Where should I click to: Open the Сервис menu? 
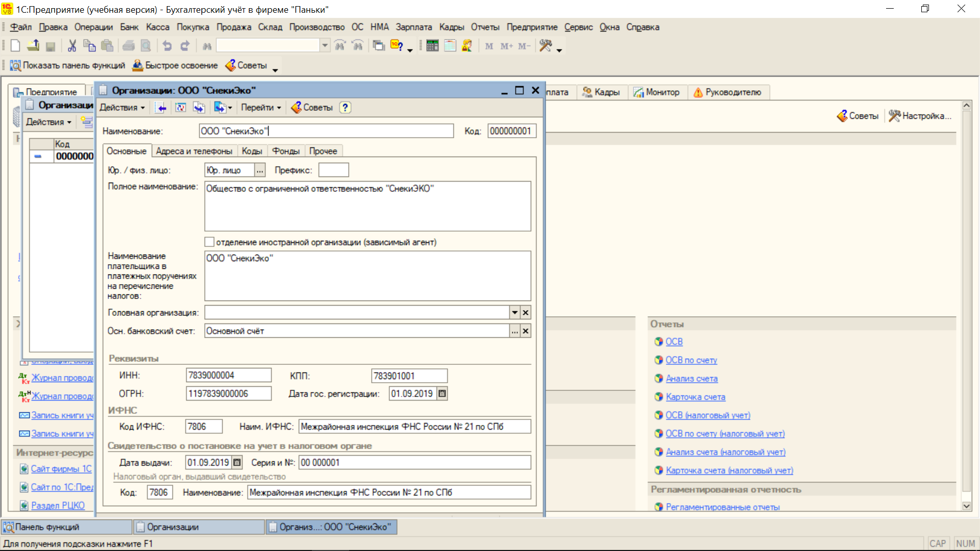click(x=578, y=27)
